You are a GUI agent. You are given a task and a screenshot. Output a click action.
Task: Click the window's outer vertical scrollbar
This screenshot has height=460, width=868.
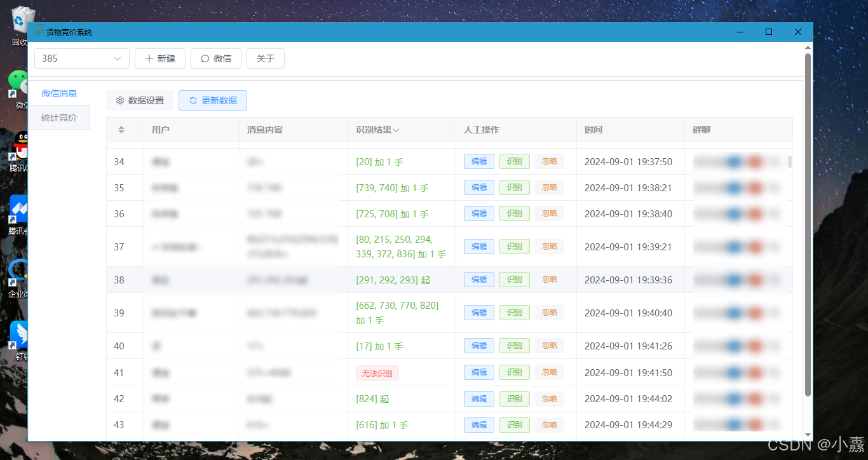coord(808,225)
